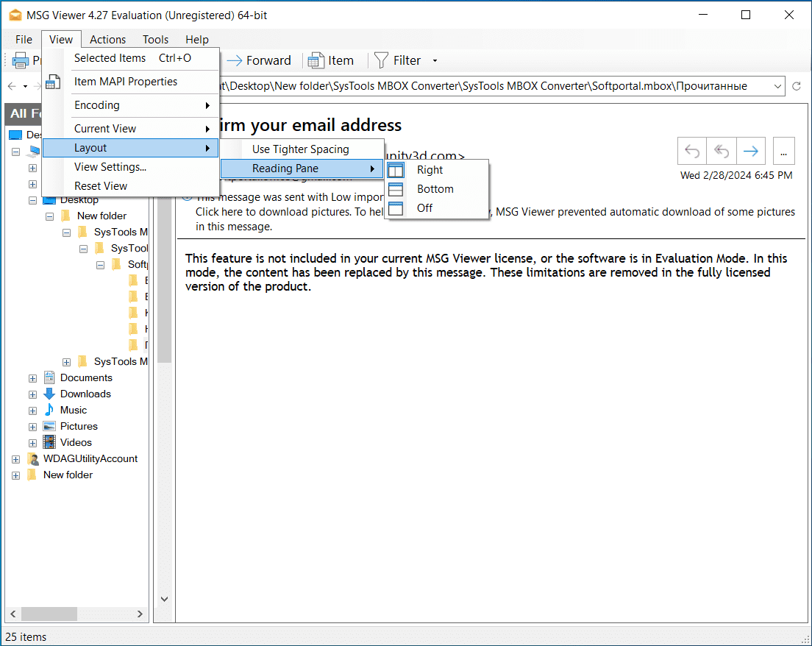This screenshot has height=646, width=812.
Task: Open the Help menu
Action: (197, 40)
